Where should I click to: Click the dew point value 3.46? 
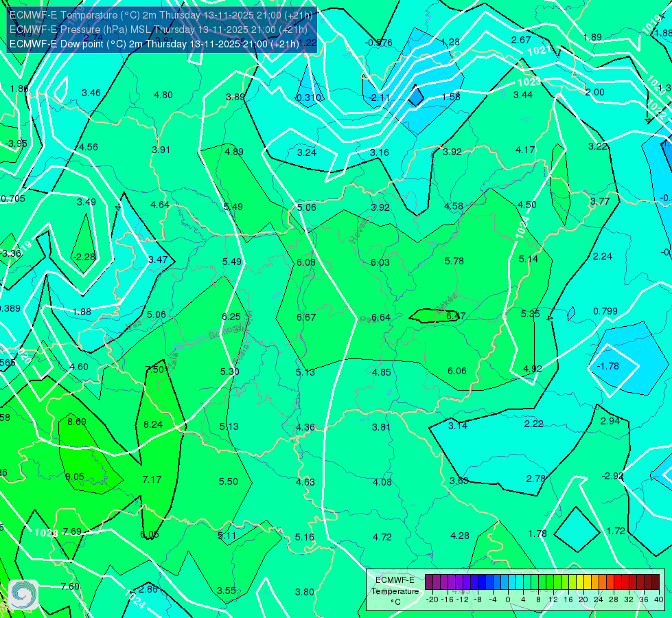[x=91, y=93]
